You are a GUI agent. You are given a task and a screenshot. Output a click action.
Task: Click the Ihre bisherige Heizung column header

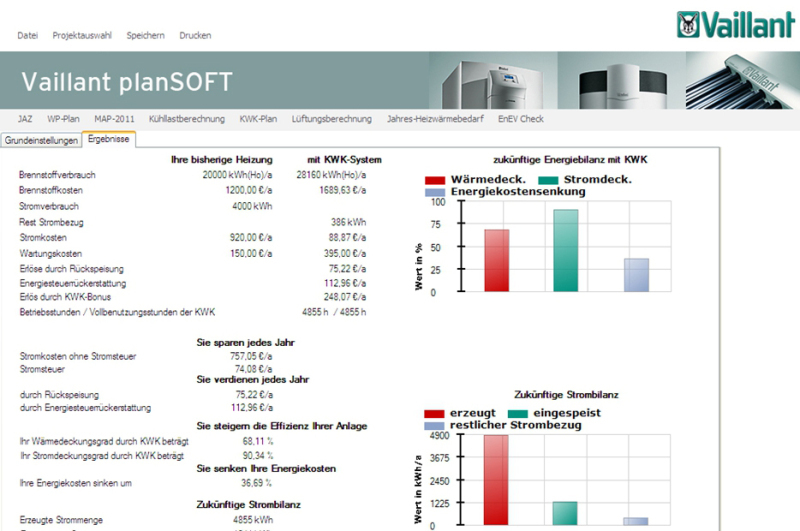(222, 160)
